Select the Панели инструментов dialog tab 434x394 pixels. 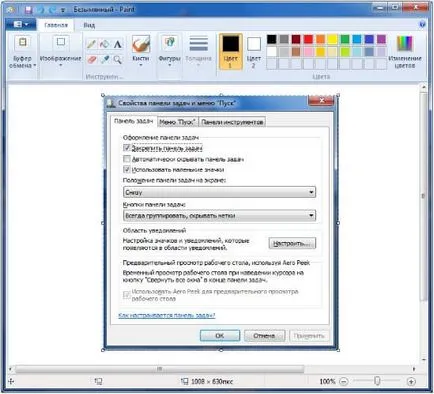[x=232, y=122]
